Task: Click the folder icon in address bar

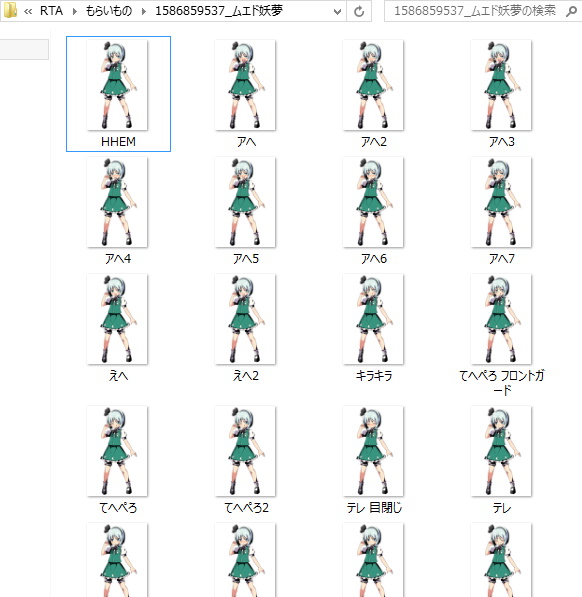Action: 10,11
